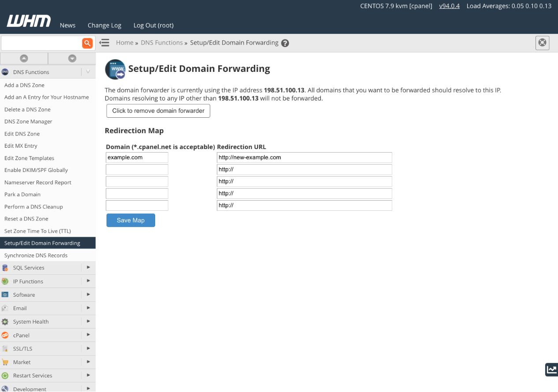Toggle the sidebar collapse menu icon
558x392 pixels.
coord(104,43)
